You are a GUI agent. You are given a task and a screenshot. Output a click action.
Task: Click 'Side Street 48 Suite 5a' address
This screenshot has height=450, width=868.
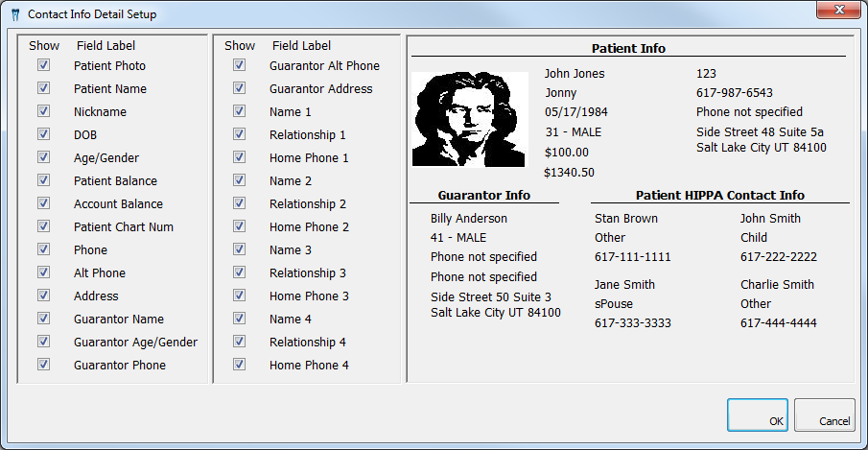(x=760, y=132)
